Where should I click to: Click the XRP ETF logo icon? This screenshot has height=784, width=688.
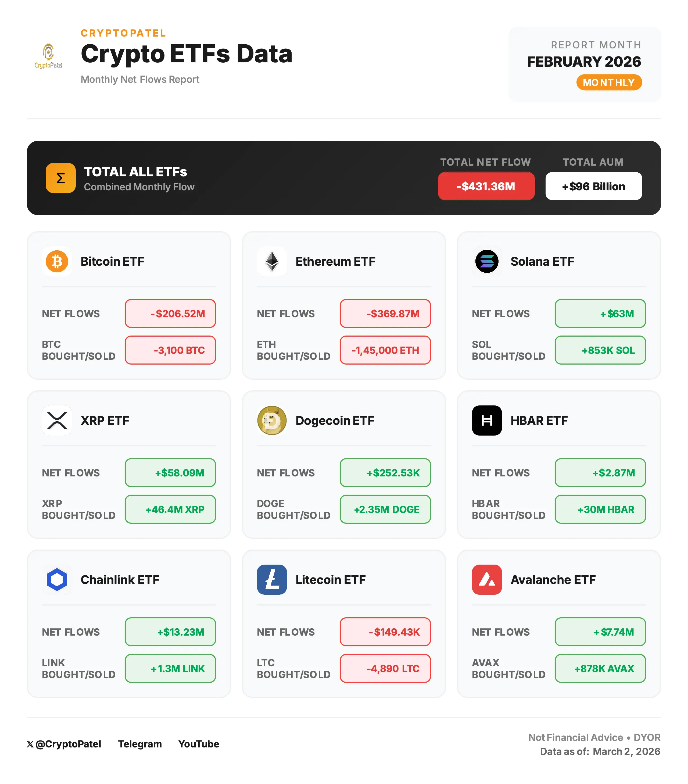click(57, 420)
